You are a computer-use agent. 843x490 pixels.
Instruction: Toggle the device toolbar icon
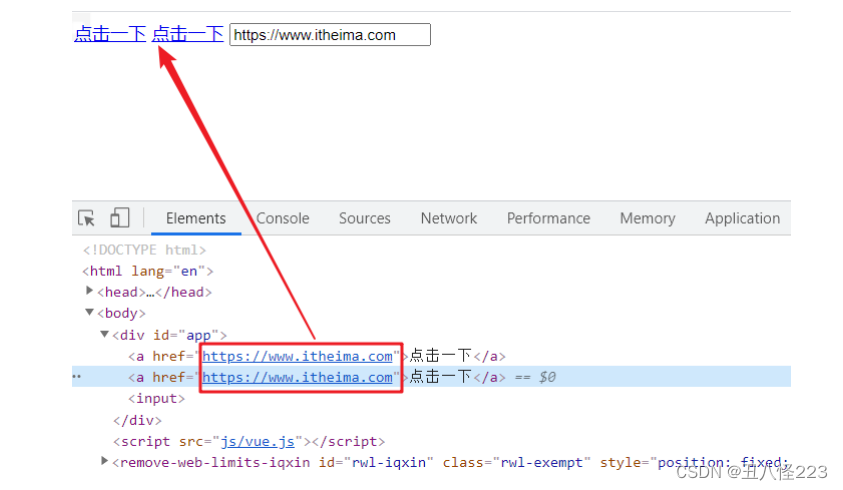[119, 218]
